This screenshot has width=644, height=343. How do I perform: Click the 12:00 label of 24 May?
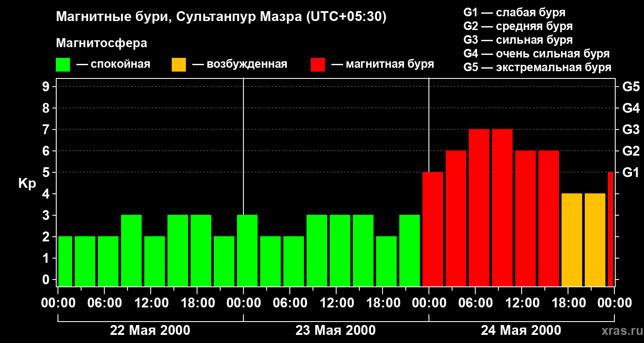point(522,303)
